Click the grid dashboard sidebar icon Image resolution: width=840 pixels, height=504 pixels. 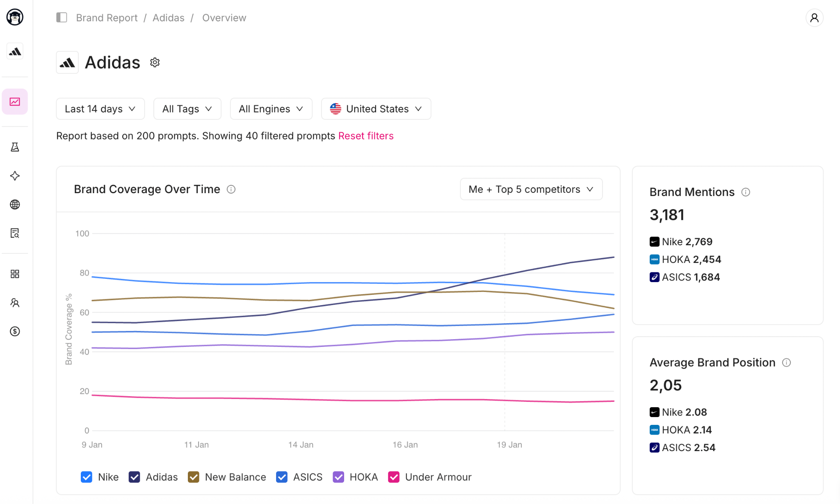(15, 274)
